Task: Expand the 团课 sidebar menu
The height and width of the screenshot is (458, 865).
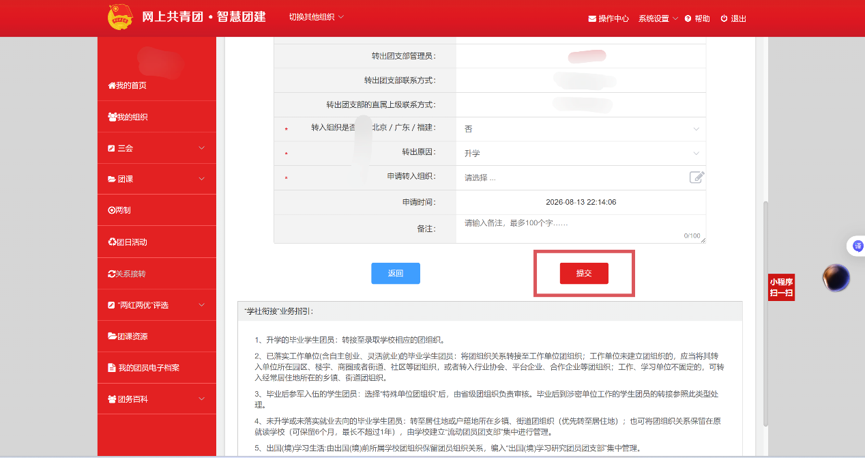Action: click(157, 179)
